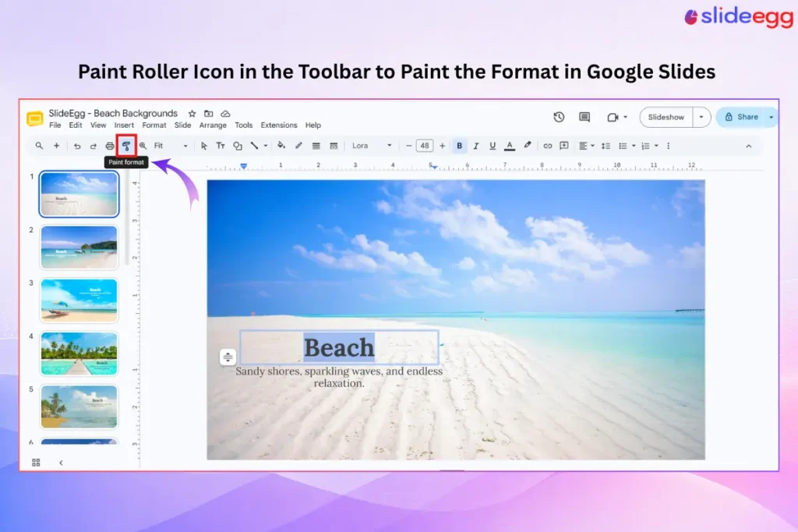This screenshot has height=532, width=798.
Task: Open more toolbar options
Action: 668,146
